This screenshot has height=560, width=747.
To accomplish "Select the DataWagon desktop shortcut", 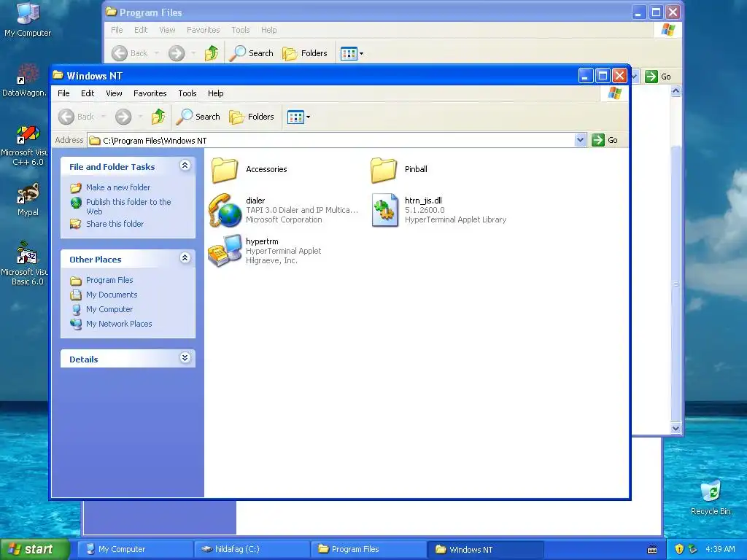I will (24, 80).
